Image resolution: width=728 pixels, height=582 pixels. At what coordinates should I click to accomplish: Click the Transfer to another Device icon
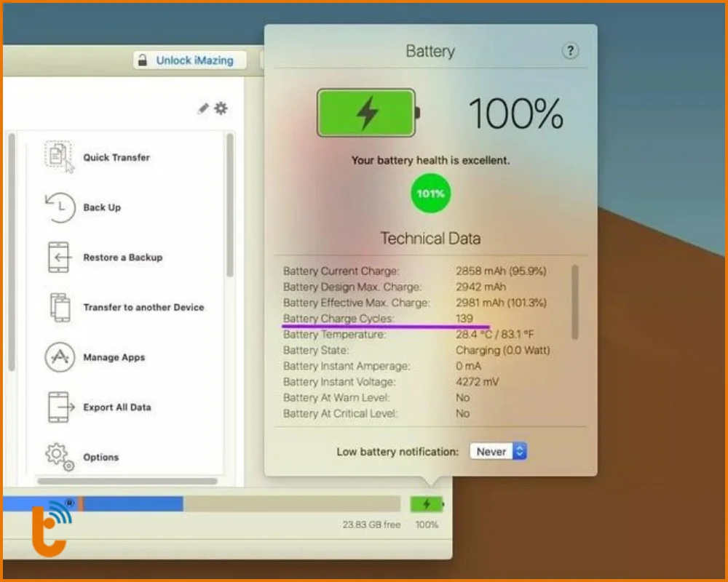pyautogui.click(x=59, y=307)
